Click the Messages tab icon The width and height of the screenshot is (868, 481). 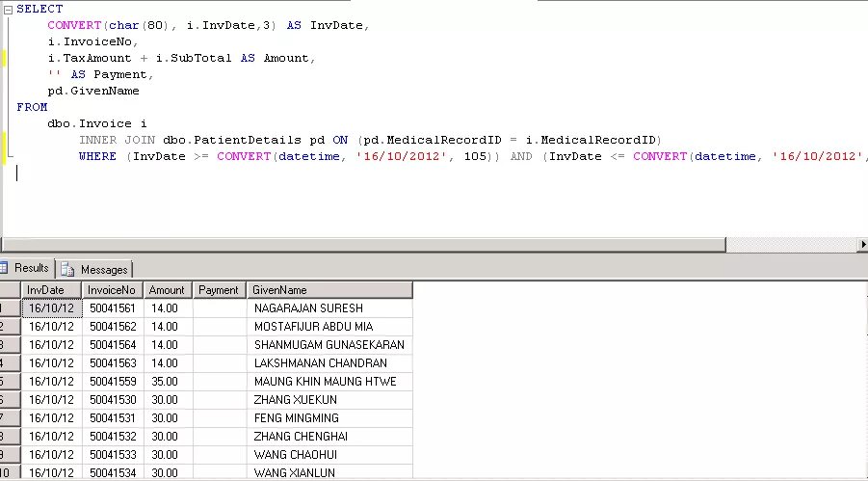pos(67,270)
